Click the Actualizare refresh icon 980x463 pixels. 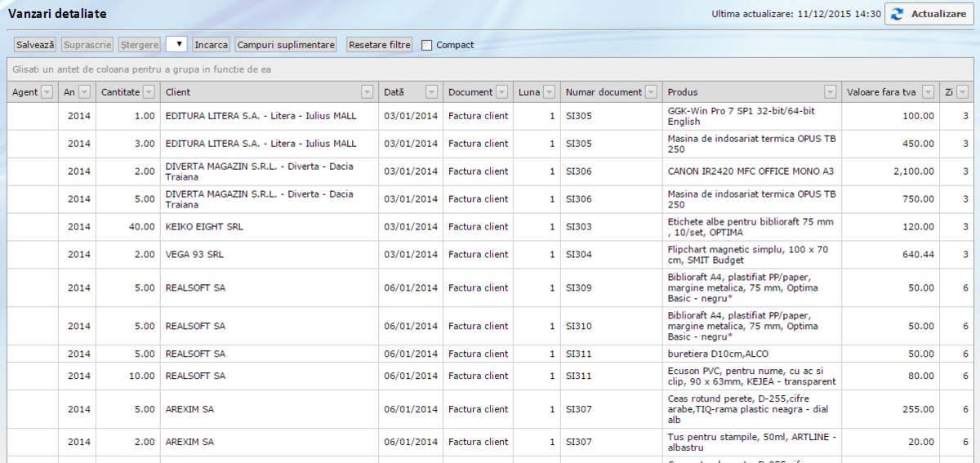click(898, 14)
